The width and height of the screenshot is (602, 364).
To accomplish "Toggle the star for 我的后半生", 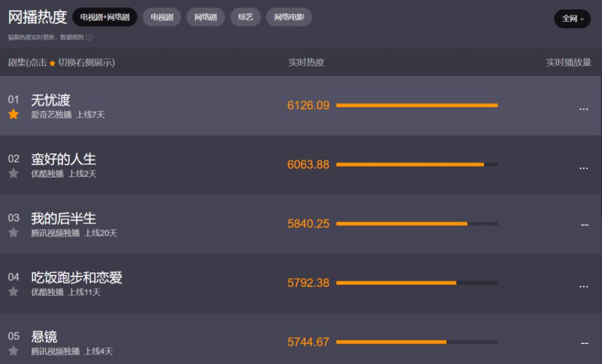I will pyautogui.click(x=14, y=232).
